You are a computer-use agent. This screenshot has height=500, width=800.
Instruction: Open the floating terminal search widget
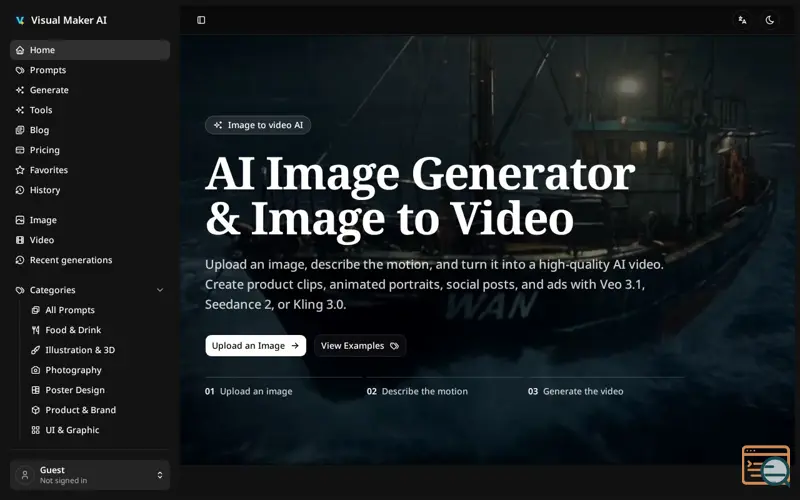766,465
